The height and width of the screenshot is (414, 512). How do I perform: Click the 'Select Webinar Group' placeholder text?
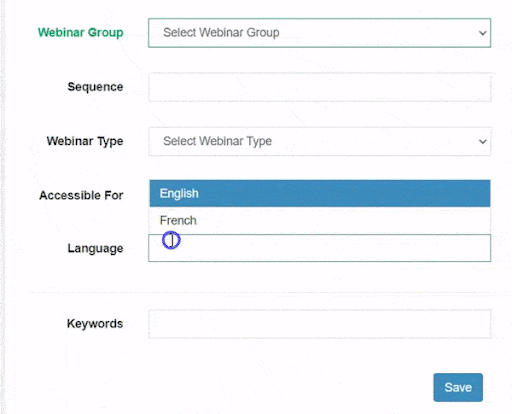pos(221,33)
